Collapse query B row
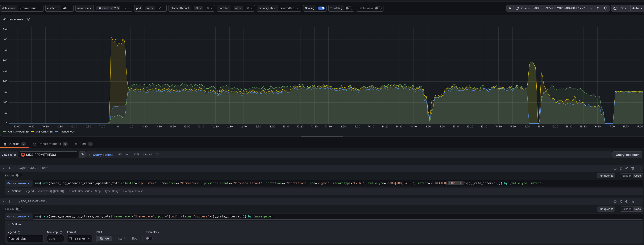The height and width of the screenshot is (245, 644). pos(4,201)
